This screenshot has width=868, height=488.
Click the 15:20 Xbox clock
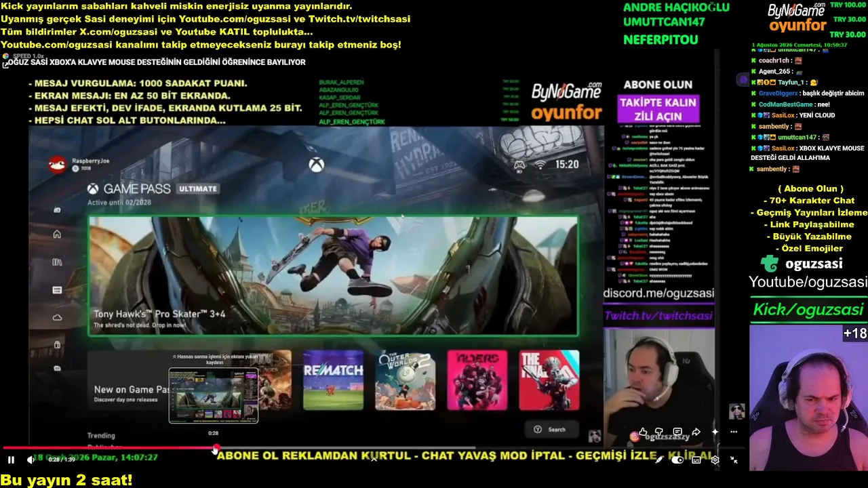[567, 165]
